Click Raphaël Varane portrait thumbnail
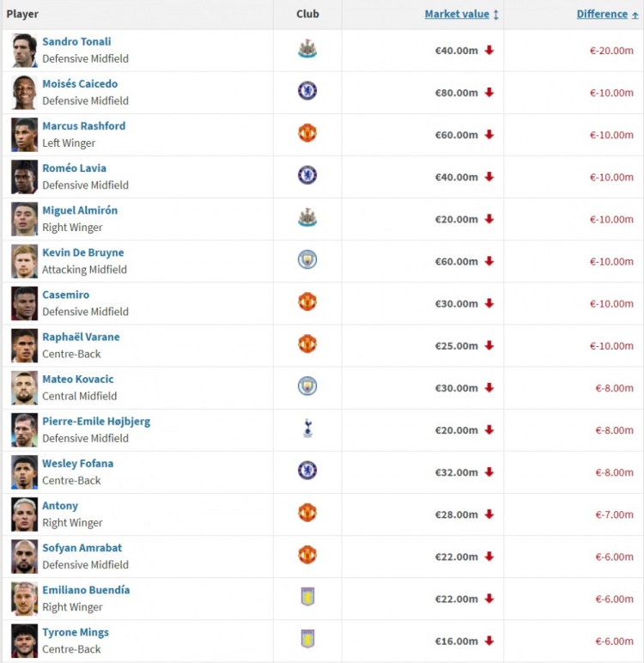Image resolution: width=644 pixels, height=663 pixels. pyautogui.click(x=24, y=345)
